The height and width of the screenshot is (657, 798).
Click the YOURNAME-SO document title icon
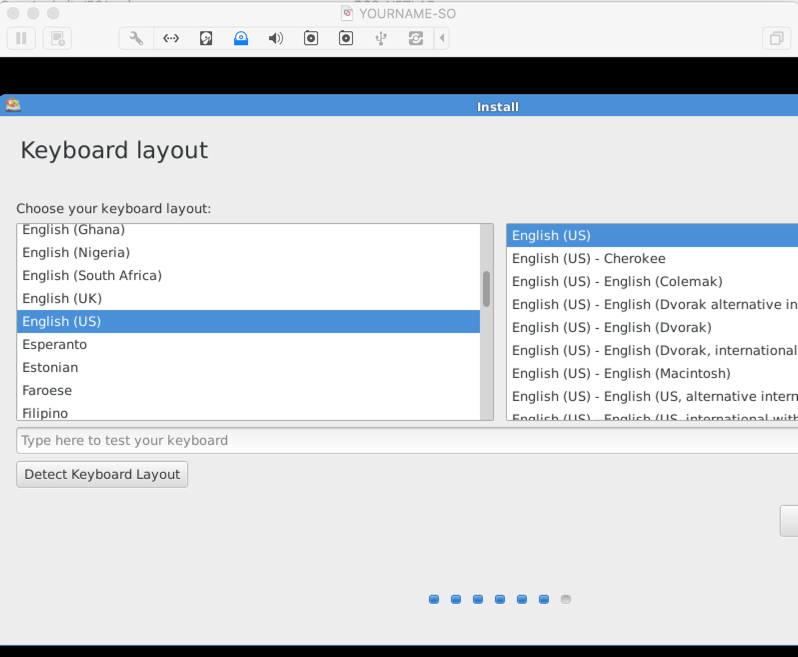pyautogui.click(x=347, y=13)
